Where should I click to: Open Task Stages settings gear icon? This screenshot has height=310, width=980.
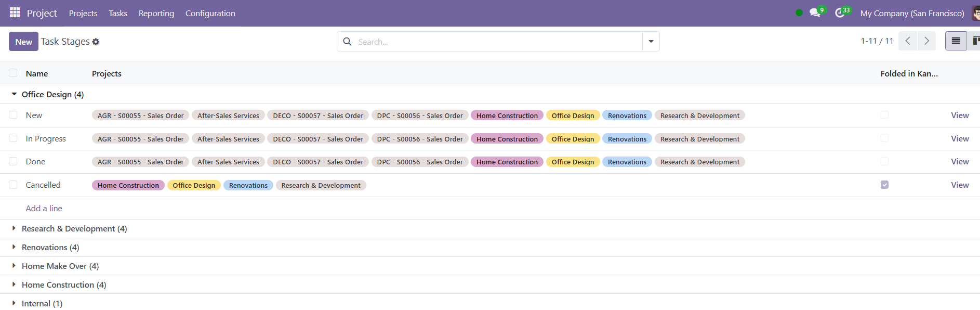pos(96,42)
